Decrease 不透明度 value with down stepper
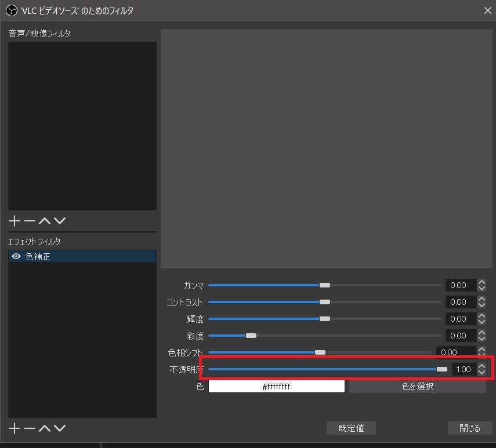This screenshot has width=496, height=448. pyautogui.click(x=481, y=372)
